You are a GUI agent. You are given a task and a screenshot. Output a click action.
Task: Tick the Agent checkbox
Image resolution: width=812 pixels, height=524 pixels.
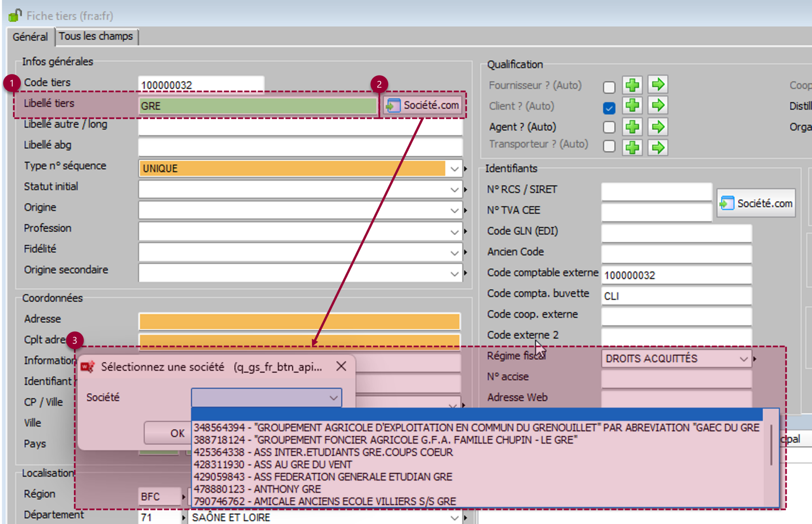tap(609, 127)
